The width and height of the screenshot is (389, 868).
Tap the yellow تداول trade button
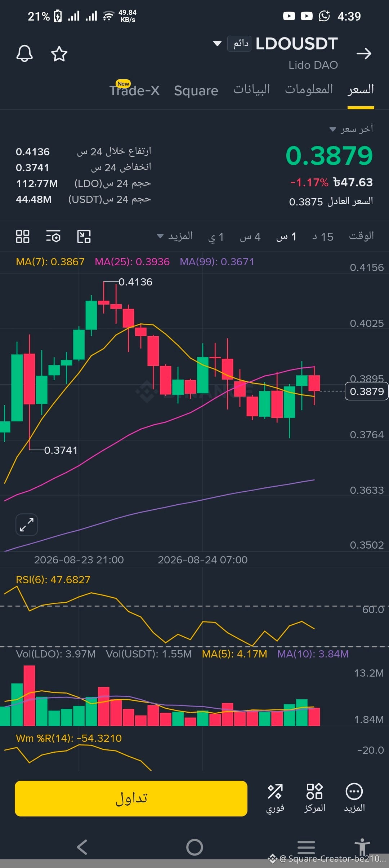tap(131, 798)
